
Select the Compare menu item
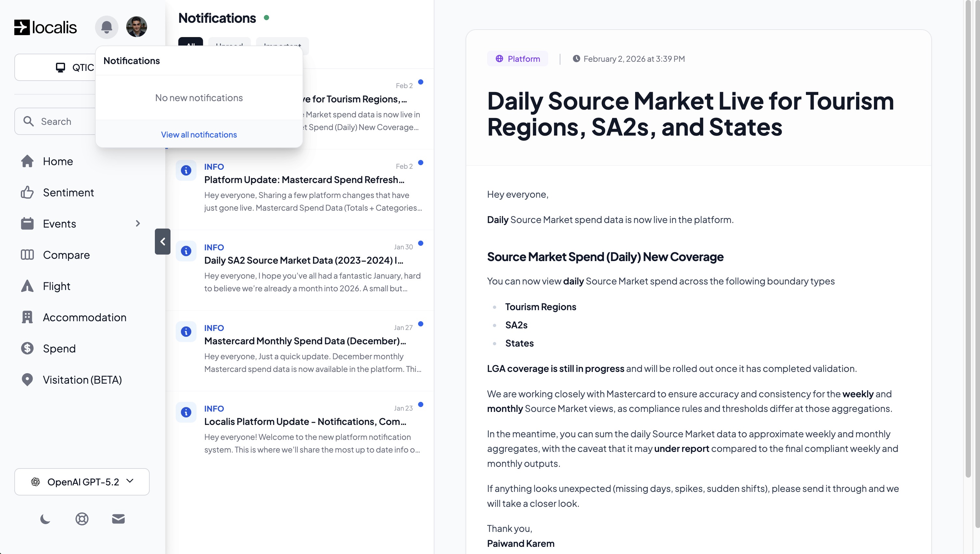tap(66, 255)
